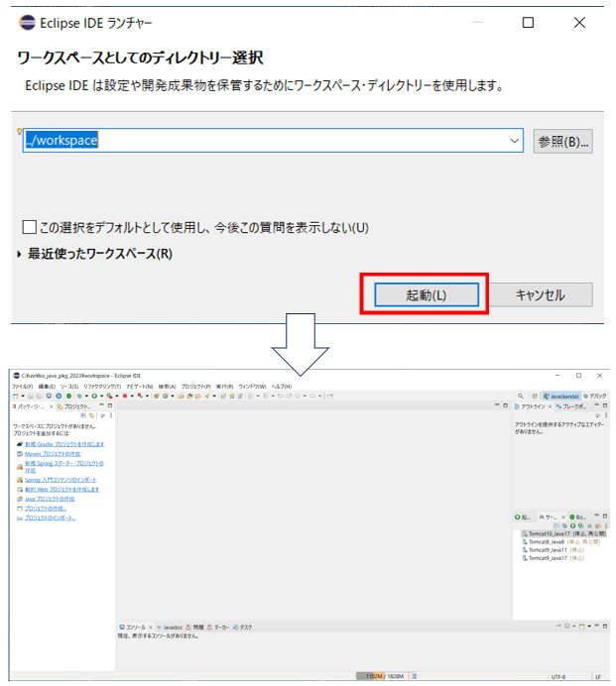The height and width of the screenshot is (686, 616).
Task: Click the heap memory status bar
Action: (381, 676)
